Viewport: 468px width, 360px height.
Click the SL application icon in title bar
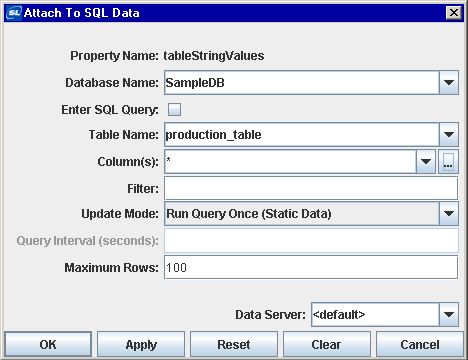pos(14,13)
